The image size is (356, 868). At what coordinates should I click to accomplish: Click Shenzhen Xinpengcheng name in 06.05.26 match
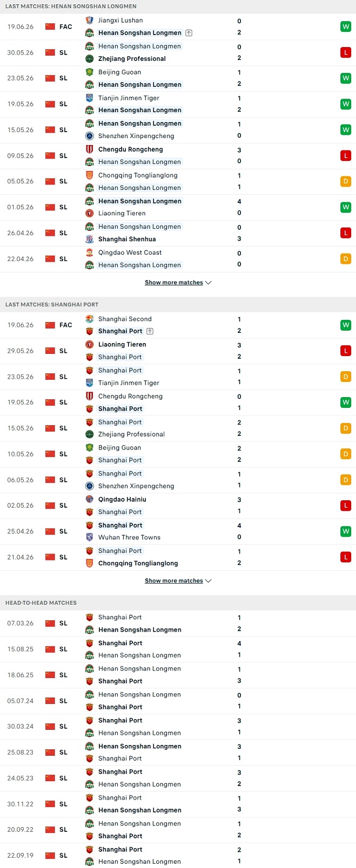pos(136,486)
